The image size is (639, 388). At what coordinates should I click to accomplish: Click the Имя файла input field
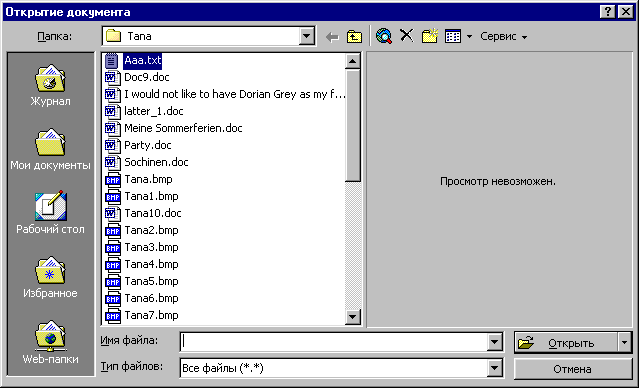pos(334,342)
